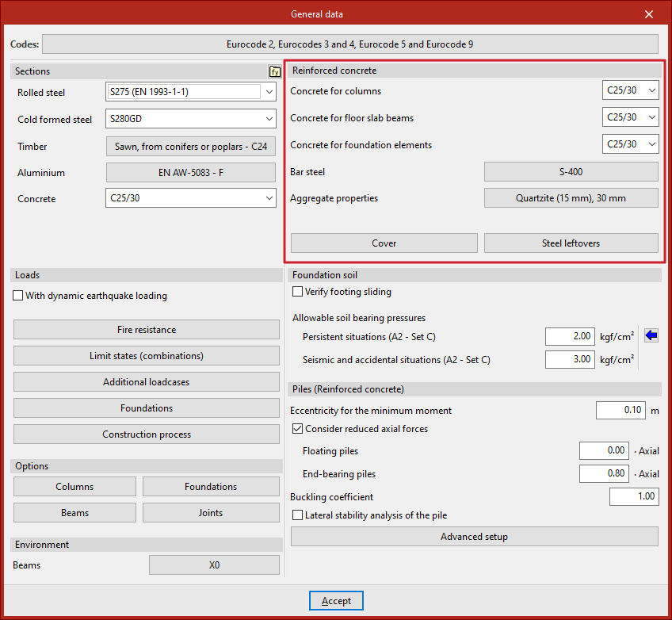Open the Rolled steel dropdown

point(269,92)
